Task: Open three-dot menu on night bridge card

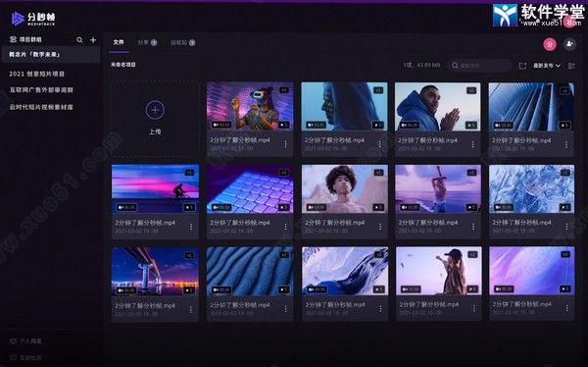Action: click(x=191, y=309)
